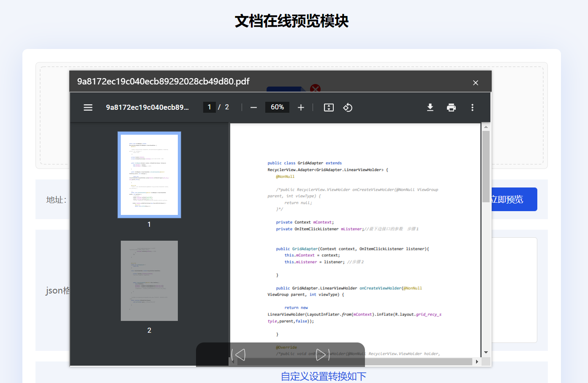
Task: Click the code line 'private Context mContext;'
Action: pos(305,222)
